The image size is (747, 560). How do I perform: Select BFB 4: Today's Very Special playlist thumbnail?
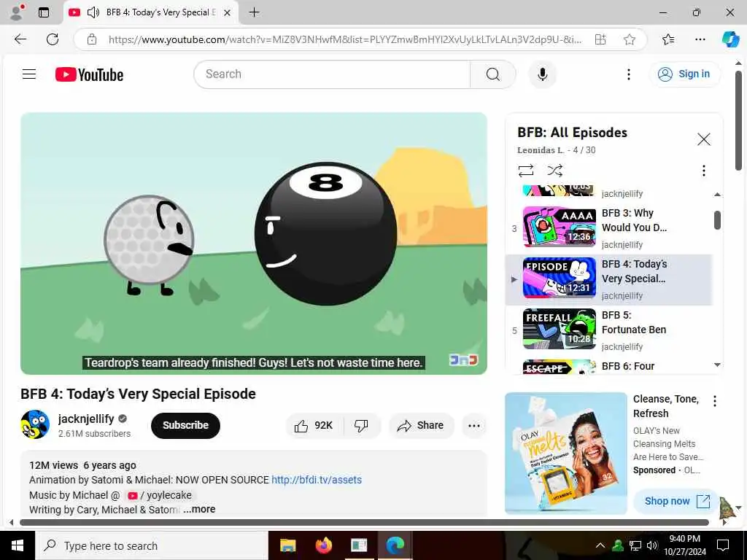(x=560, y=278)
